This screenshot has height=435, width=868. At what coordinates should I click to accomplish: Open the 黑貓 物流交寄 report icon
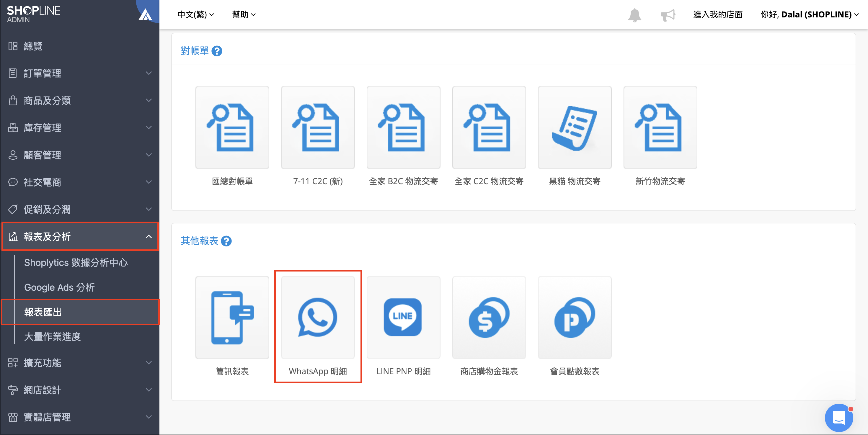(575, 127)
